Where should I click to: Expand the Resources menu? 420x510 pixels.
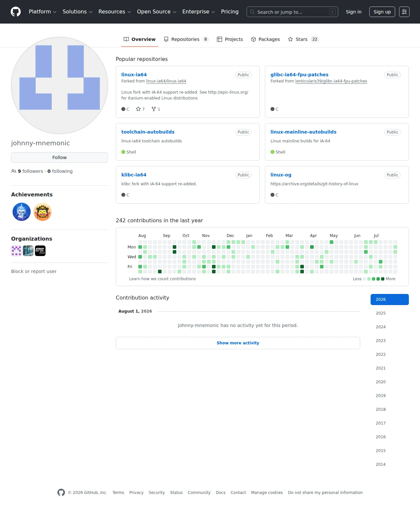click(x=114, y=12)
